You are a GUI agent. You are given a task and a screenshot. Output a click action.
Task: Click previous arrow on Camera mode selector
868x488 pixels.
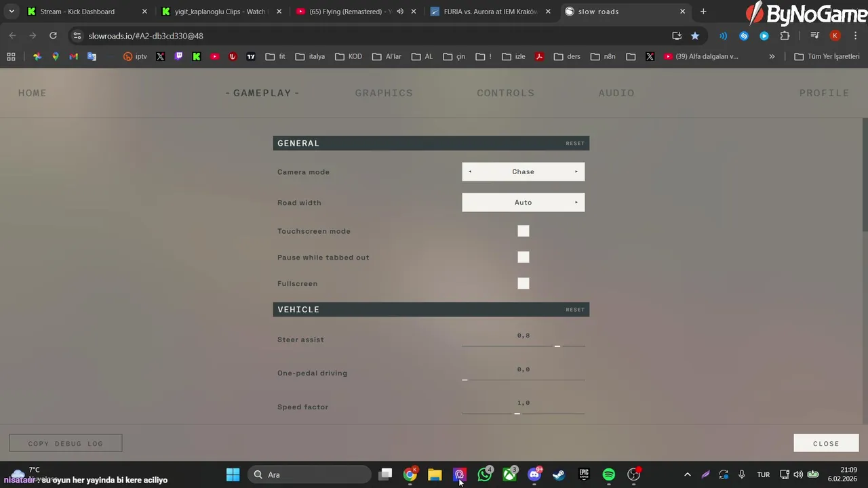coord(470,172)
